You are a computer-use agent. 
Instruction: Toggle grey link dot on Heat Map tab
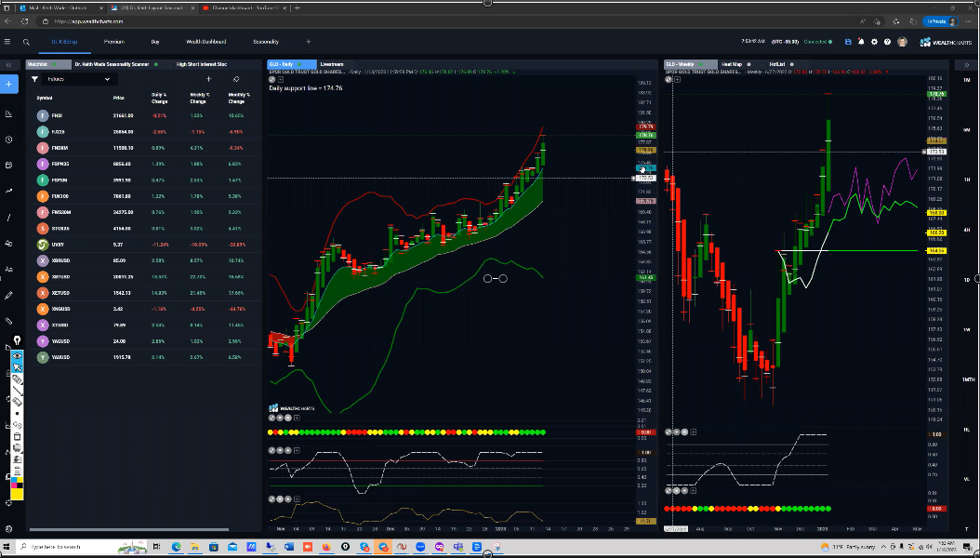[x=748, y=64]
